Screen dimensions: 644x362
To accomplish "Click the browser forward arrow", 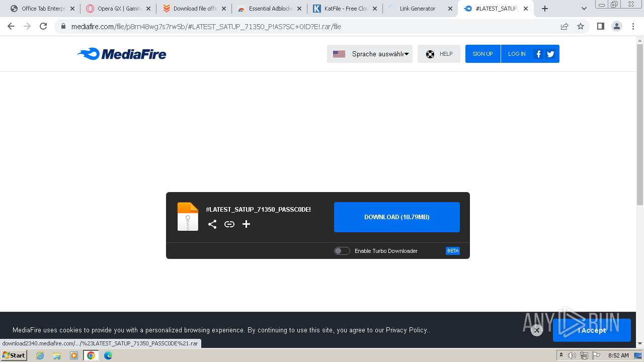I will (x=27, y=26).
